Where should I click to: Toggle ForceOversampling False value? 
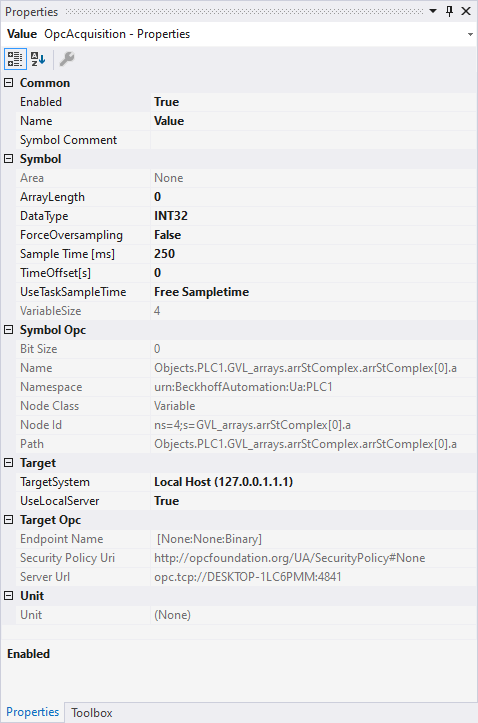coord(313,235)
